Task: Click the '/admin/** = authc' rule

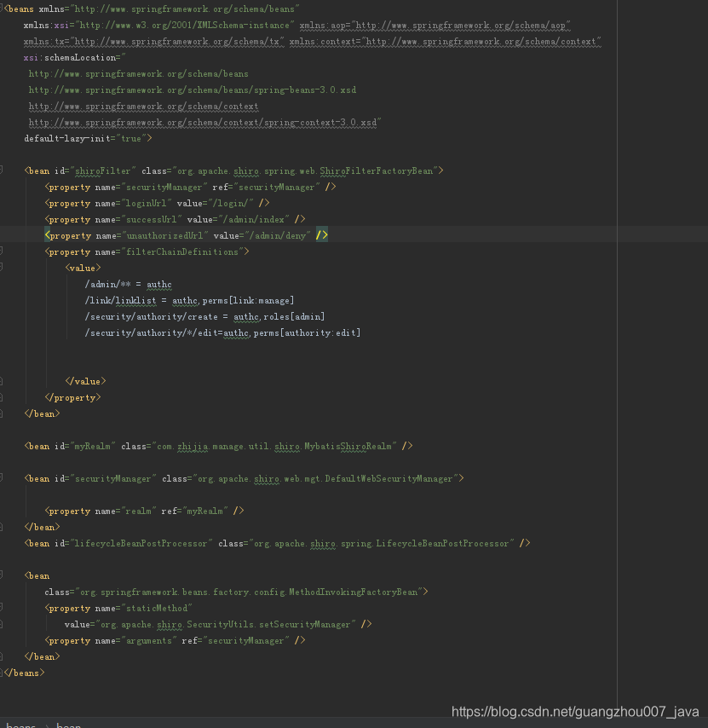Action: (x=128, y=284)
